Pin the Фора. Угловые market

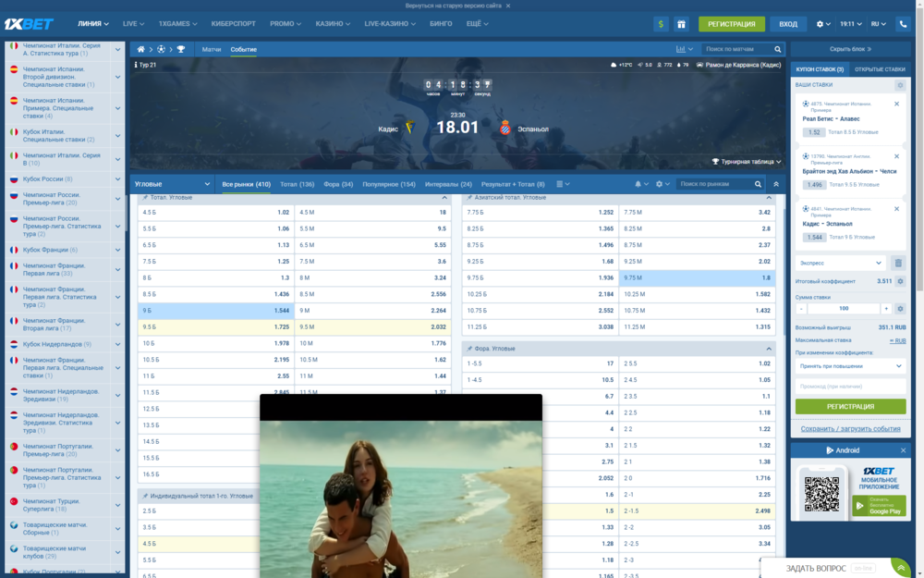click(x=469, y=349)
